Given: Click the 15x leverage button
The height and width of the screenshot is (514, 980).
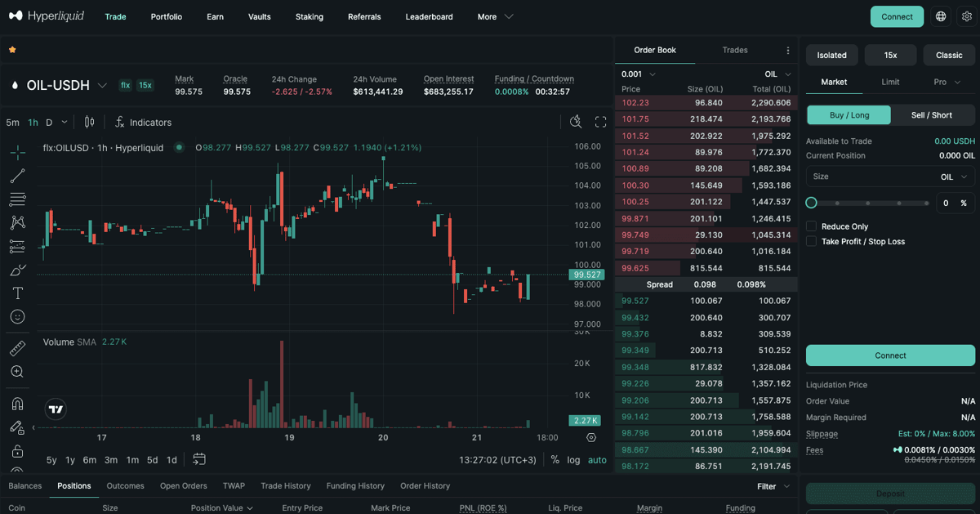Looking at the screenshot, I should click(x=890, y=55).
